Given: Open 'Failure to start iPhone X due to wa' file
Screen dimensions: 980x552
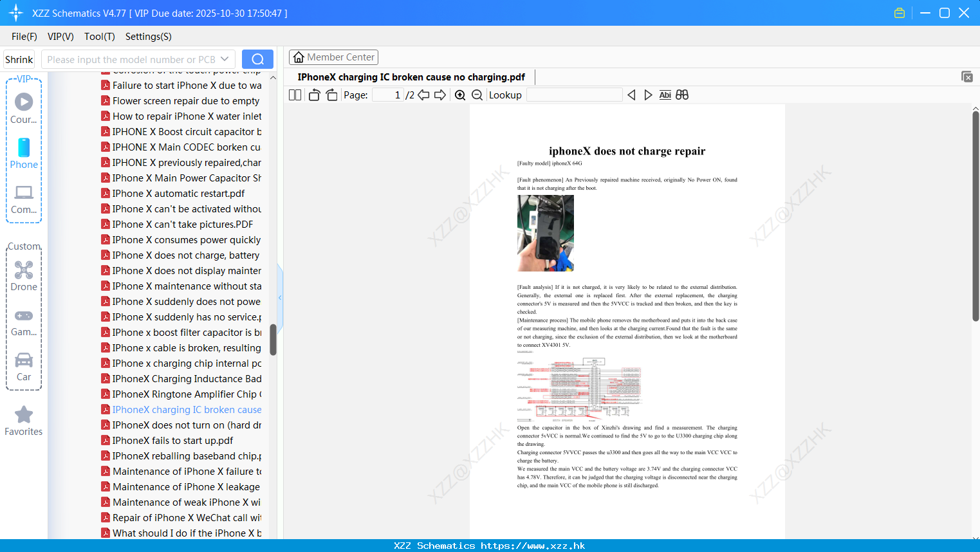Looking at the screenshot, I should click(181, 86).
